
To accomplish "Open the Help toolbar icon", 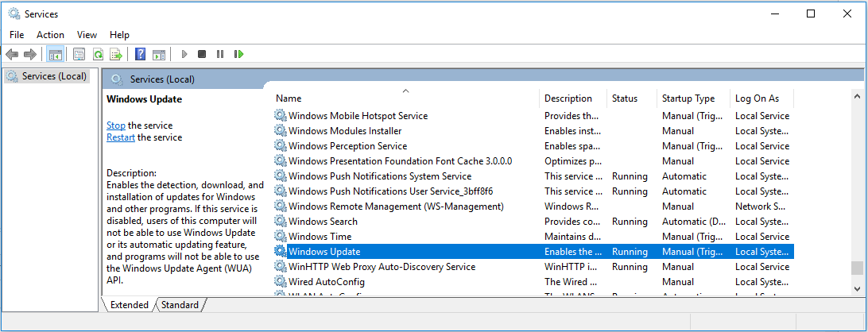I will (141, 54).
